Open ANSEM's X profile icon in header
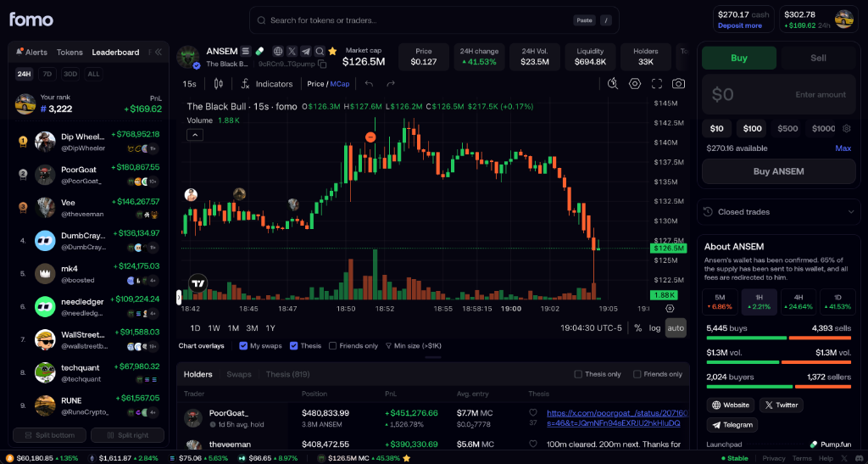The width and height of the screenshot is (868, 464). click(292, 51)
